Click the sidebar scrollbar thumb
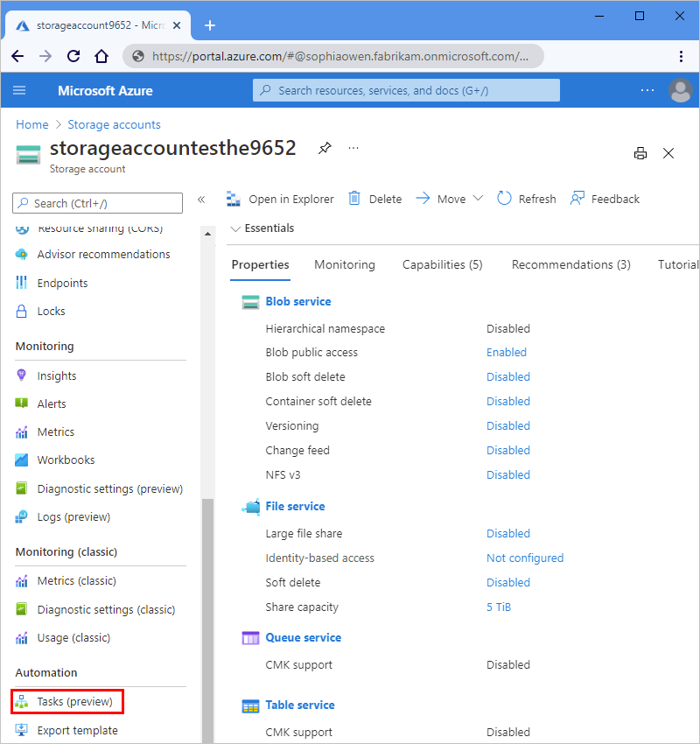 (207, 621)
